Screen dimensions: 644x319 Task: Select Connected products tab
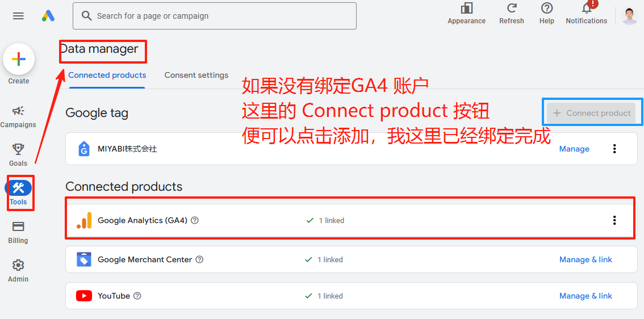tap(107, 75)
